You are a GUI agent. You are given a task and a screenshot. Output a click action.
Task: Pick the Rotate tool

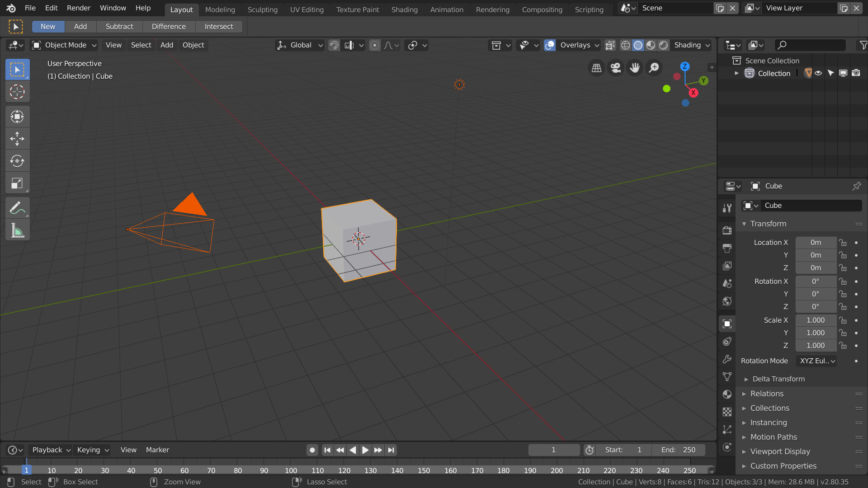coord(17,161)
